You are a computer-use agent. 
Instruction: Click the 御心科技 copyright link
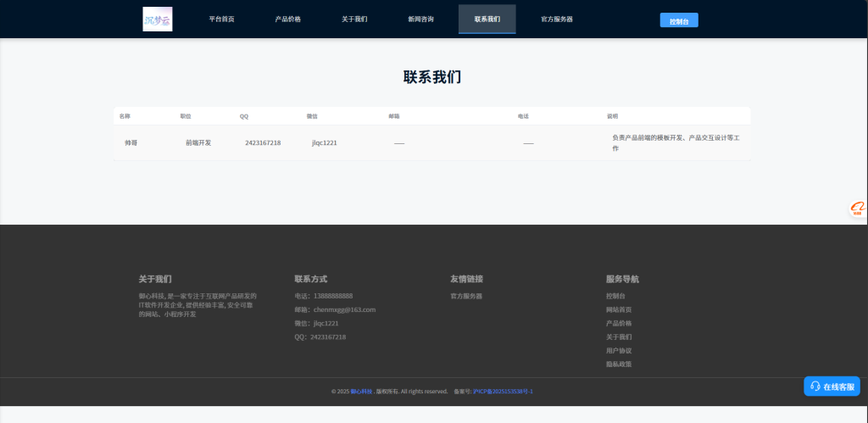pyautogui.click(x=361, y=392)
